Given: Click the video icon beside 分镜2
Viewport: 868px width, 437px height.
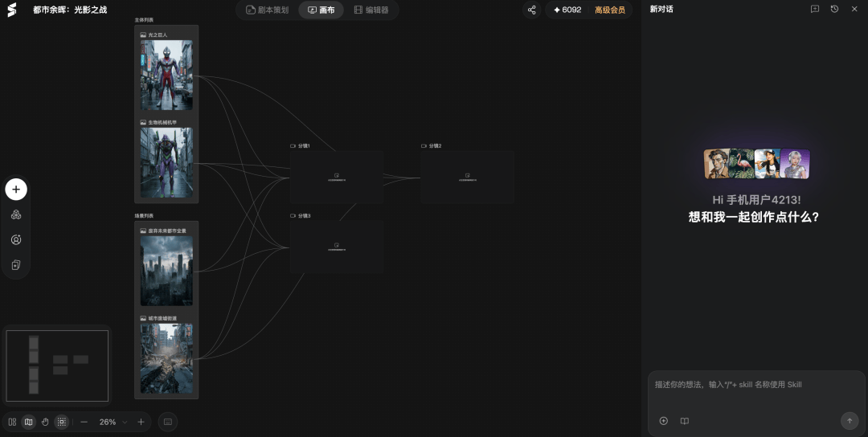Looking at the screenshot, I should (424, 146).
